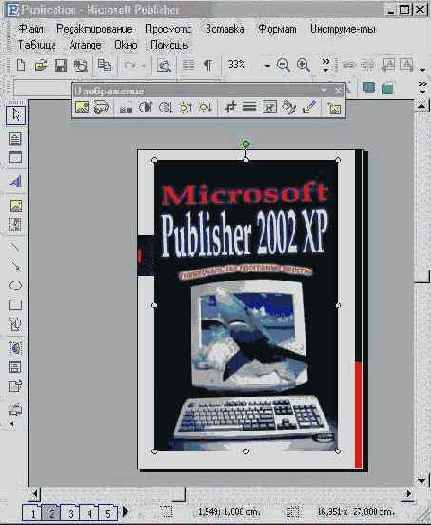Select the Oval shape tool
Screen dimensions: 431x525
[x=15, y=285]
